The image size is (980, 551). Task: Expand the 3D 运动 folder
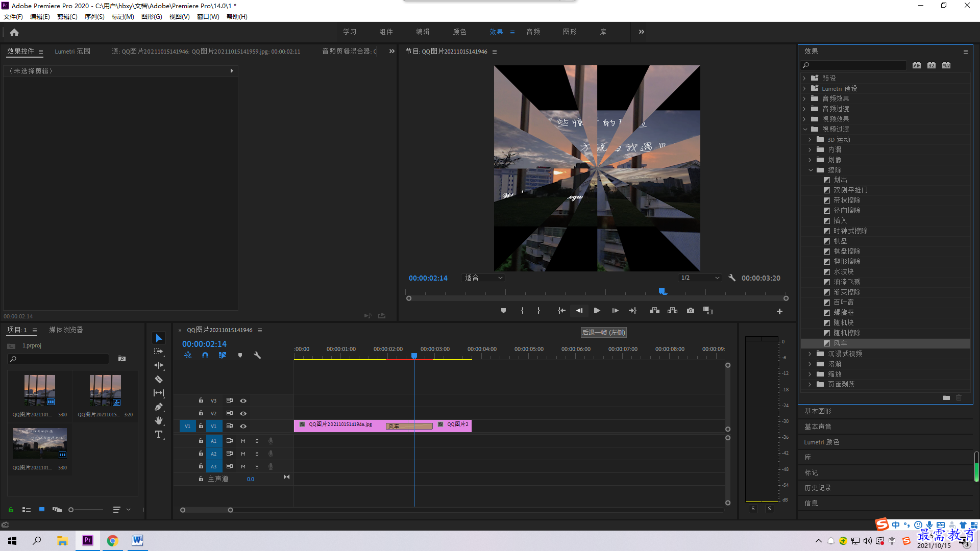pyautogui.click(x=810, y=139)
